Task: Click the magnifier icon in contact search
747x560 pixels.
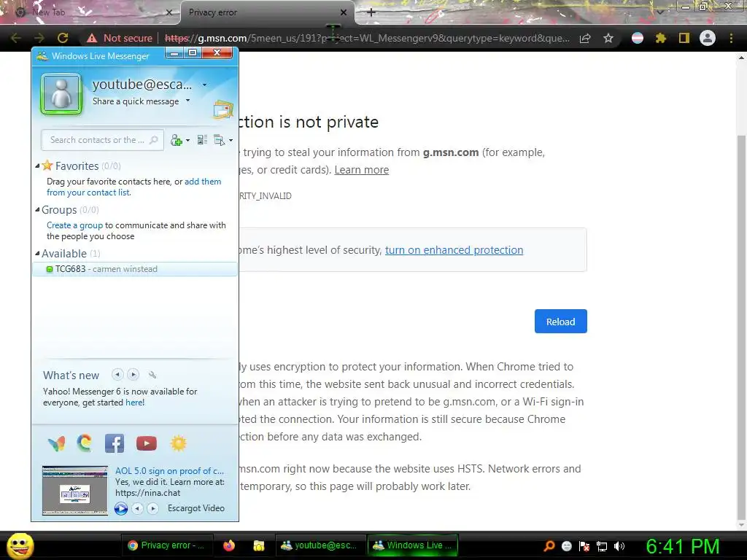Action: tap(153, 140)
